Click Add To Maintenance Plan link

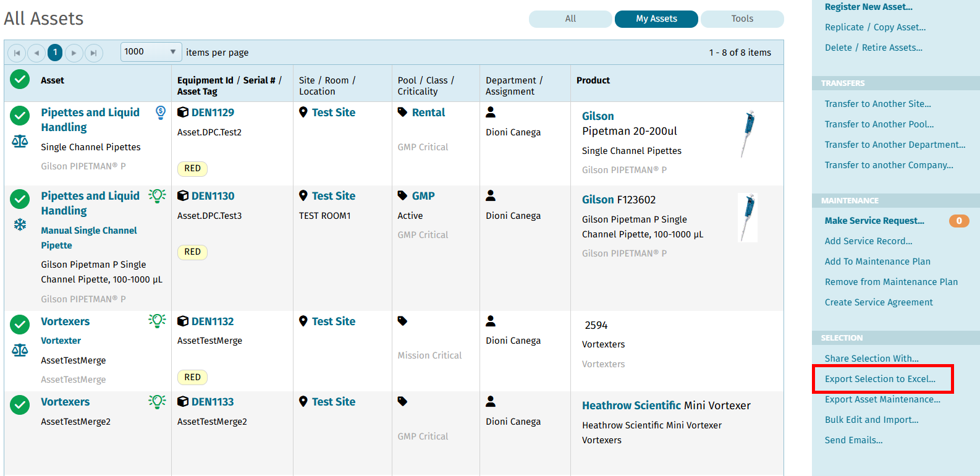(x=877, y=261)
